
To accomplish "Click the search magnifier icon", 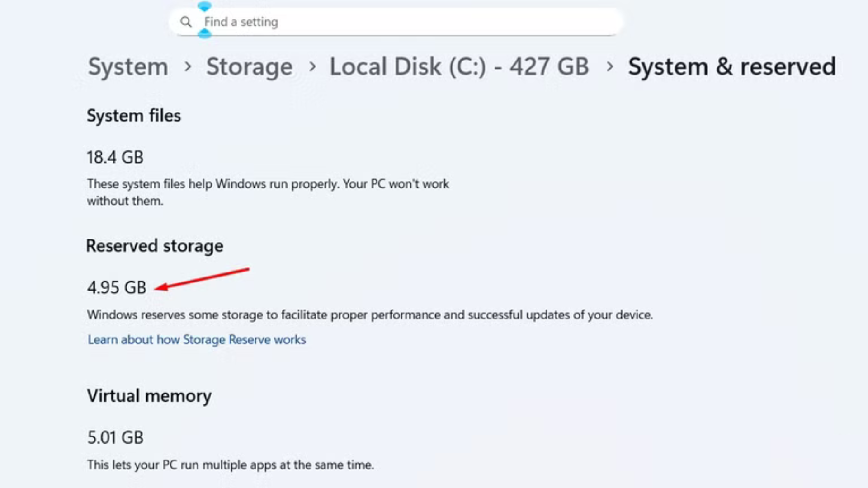I will 186,22.
